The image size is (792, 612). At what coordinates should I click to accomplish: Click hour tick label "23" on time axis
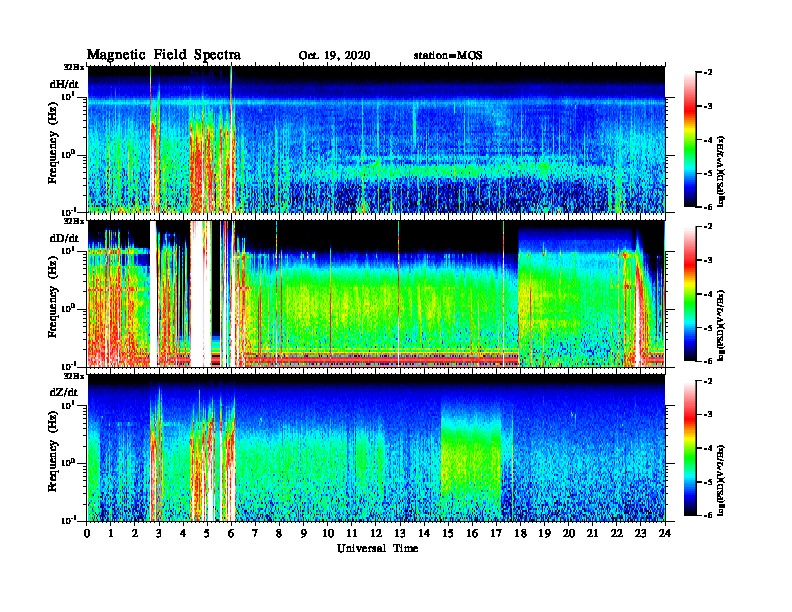click(641, 533)
